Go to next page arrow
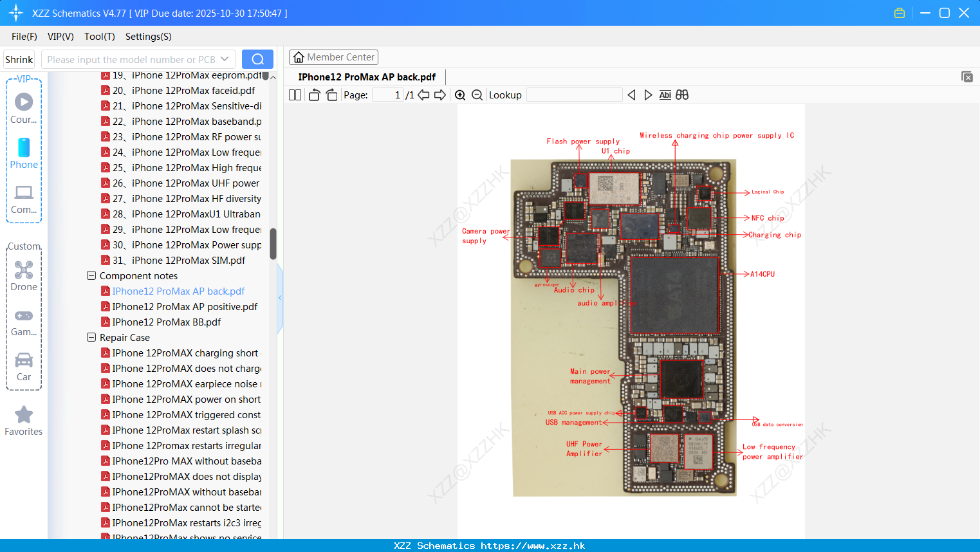This screenshot has width=980, height=552. click(x=440, y=95)
